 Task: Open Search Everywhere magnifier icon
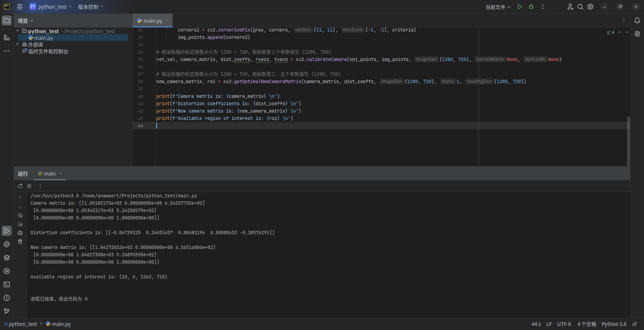[x=580, y=7]
